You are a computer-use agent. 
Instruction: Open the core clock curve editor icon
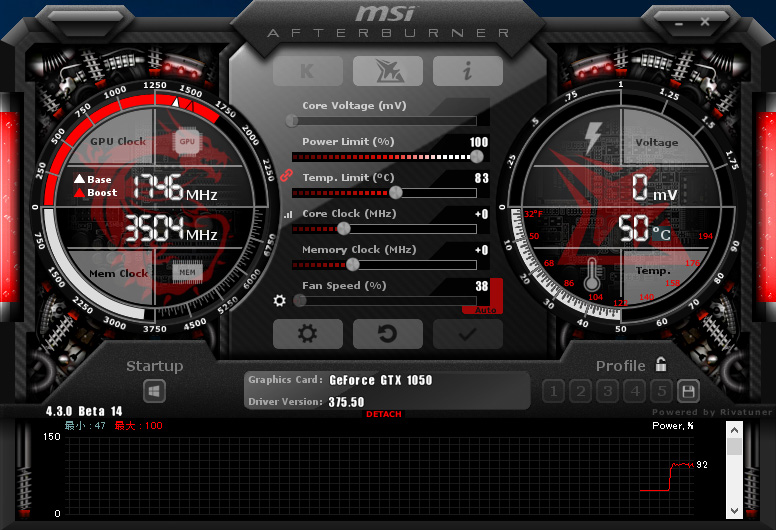(x=288, y=214)
